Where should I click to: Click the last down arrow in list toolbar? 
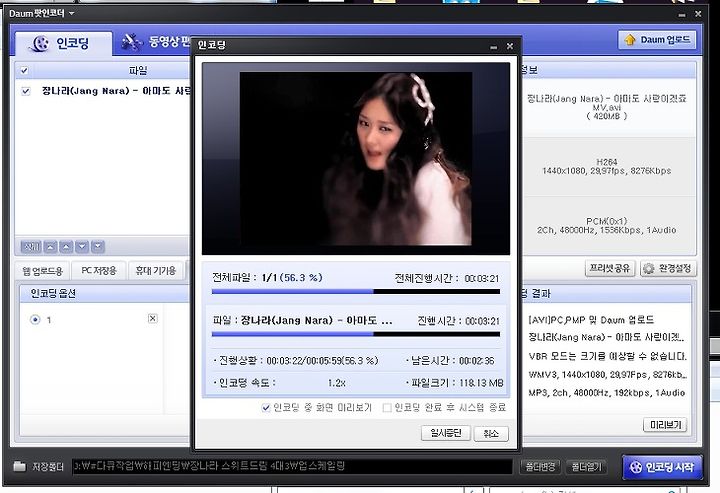click(x=98, y=247)
